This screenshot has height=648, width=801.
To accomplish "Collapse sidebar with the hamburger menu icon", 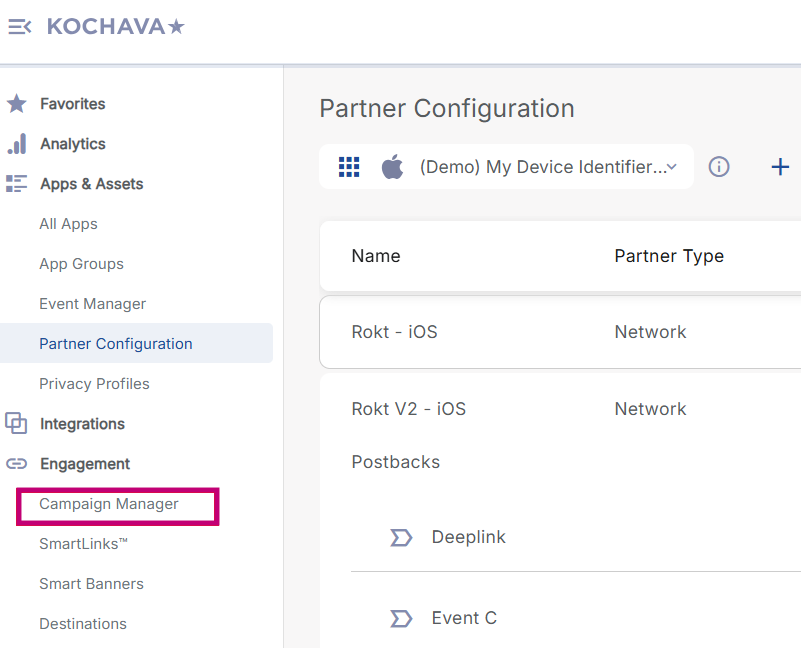I will (x=19, y=27).
